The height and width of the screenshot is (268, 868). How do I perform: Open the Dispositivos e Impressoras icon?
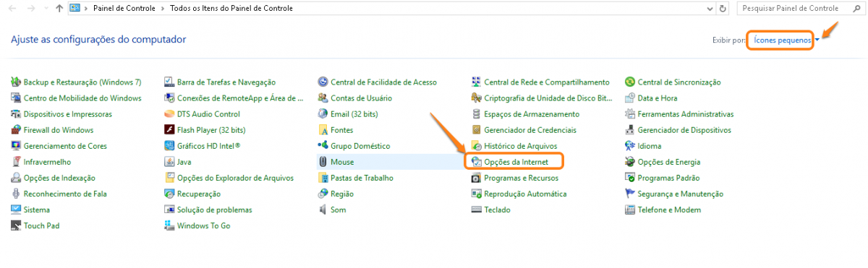pyautogui.click(x=16, y=114)
